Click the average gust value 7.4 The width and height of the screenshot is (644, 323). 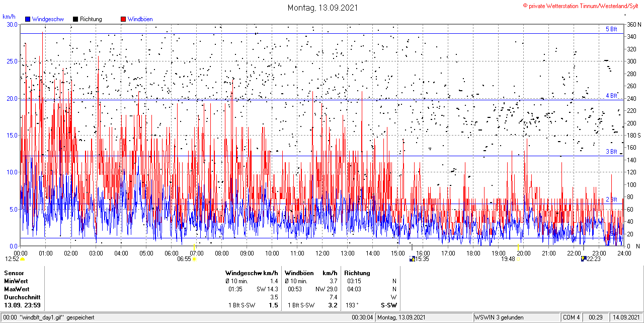click(333, 297)
